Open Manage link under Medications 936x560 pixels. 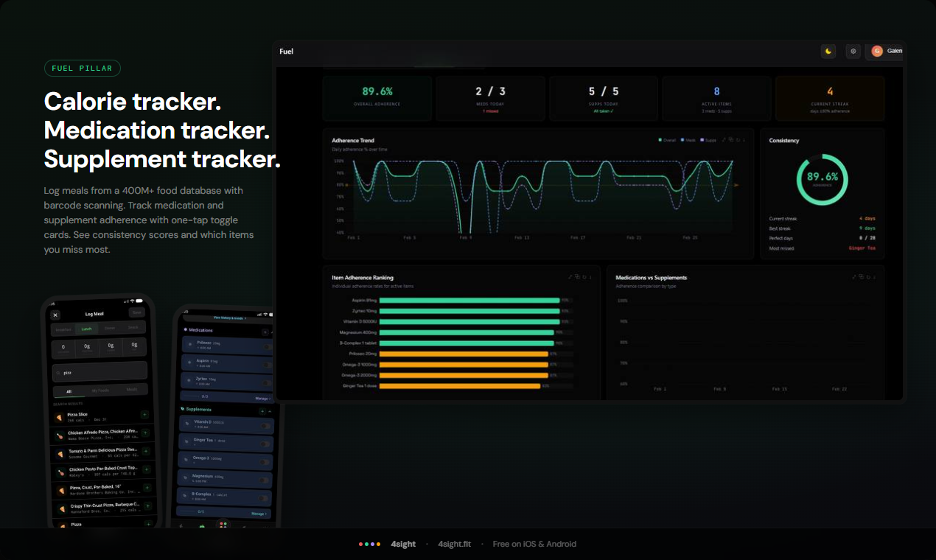pos(262,399)
